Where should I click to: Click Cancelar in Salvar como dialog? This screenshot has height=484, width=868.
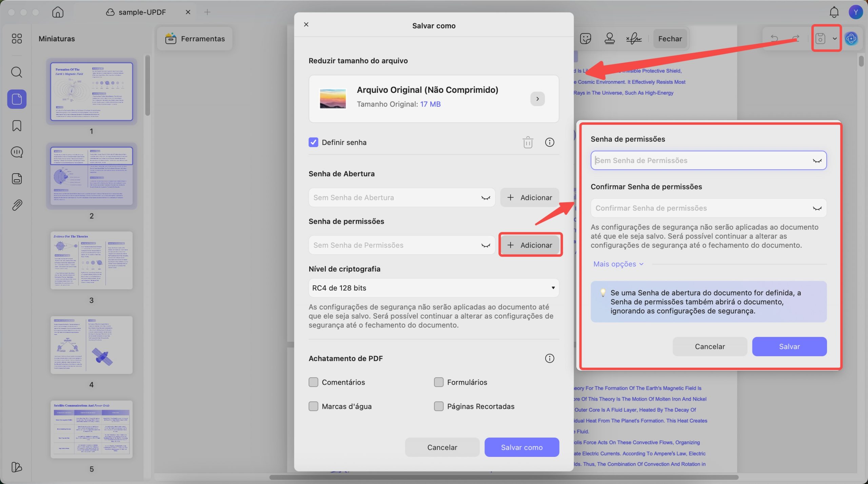pyautogui.click(x=442, y=447)
